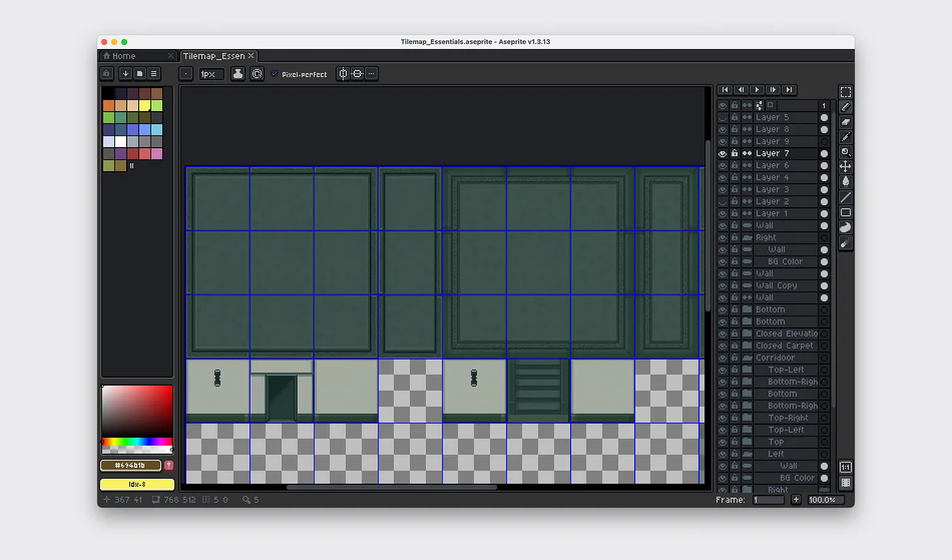Select the rectangular marquee tool
The image size is (952, 560).
[x=845, y=91]
